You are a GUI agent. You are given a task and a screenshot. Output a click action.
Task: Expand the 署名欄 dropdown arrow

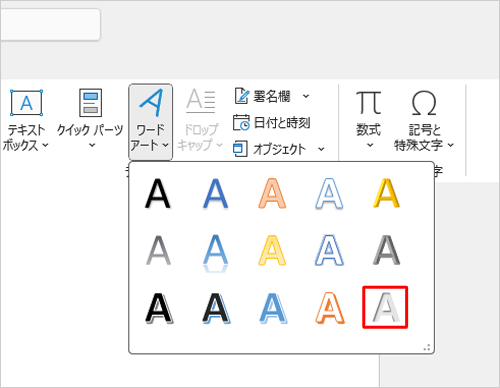(x=306, y=97)
